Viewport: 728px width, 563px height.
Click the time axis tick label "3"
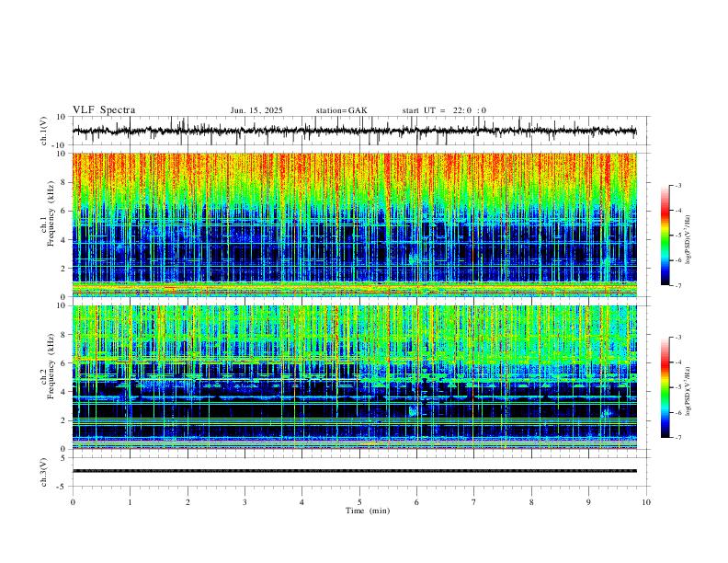[x=245, y=502]
